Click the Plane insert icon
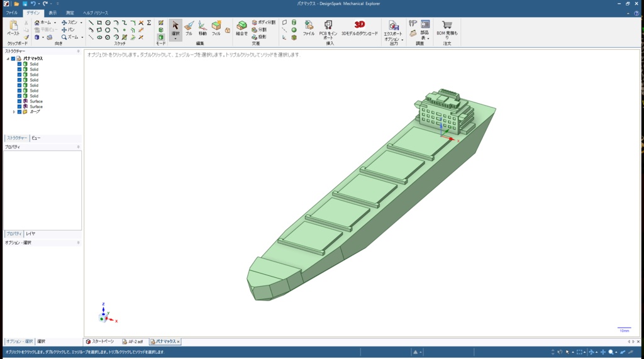The height and width of the screenshot is (359, 644). click(x=284, y=23)
